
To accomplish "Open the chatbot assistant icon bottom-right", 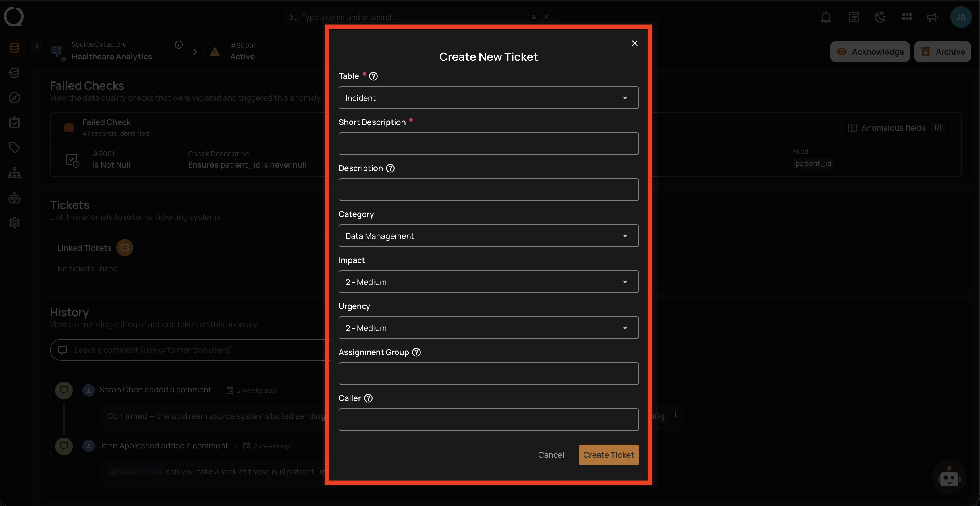I will 949,477.
